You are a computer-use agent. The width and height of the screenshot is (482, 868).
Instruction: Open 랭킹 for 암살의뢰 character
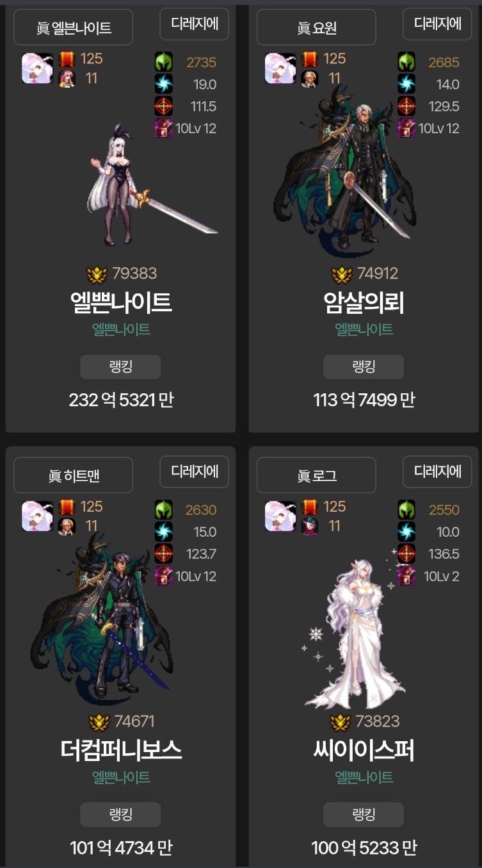(364, 367)
